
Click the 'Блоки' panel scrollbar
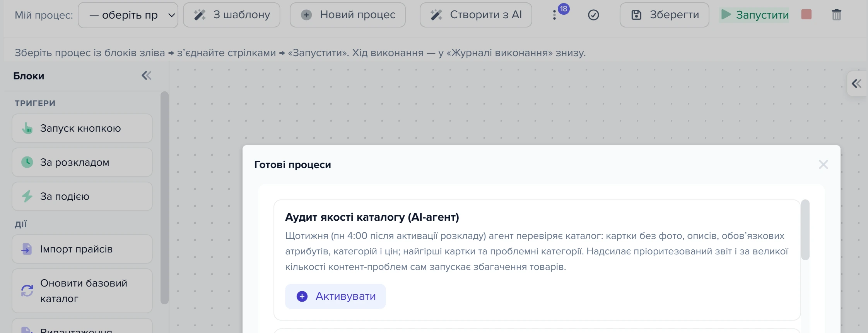click(x=164, y=197)
